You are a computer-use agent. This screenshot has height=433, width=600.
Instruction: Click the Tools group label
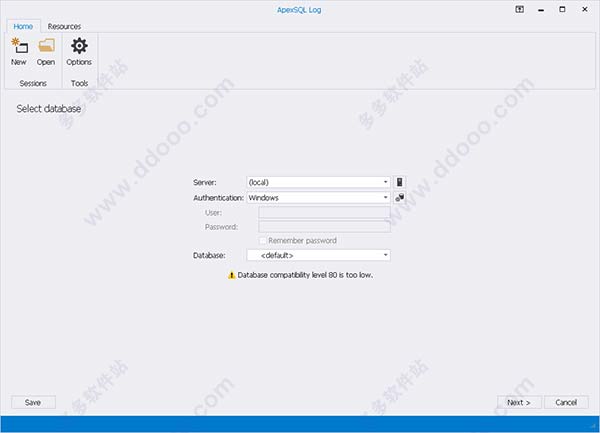pos(79,83)
